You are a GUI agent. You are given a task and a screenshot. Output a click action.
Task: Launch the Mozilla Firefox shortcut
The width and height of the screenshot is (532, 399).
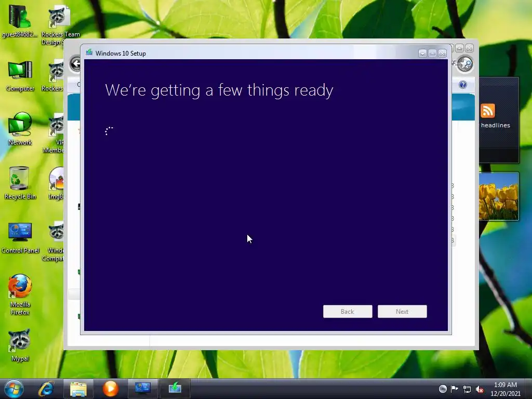[x=20, y=295]
